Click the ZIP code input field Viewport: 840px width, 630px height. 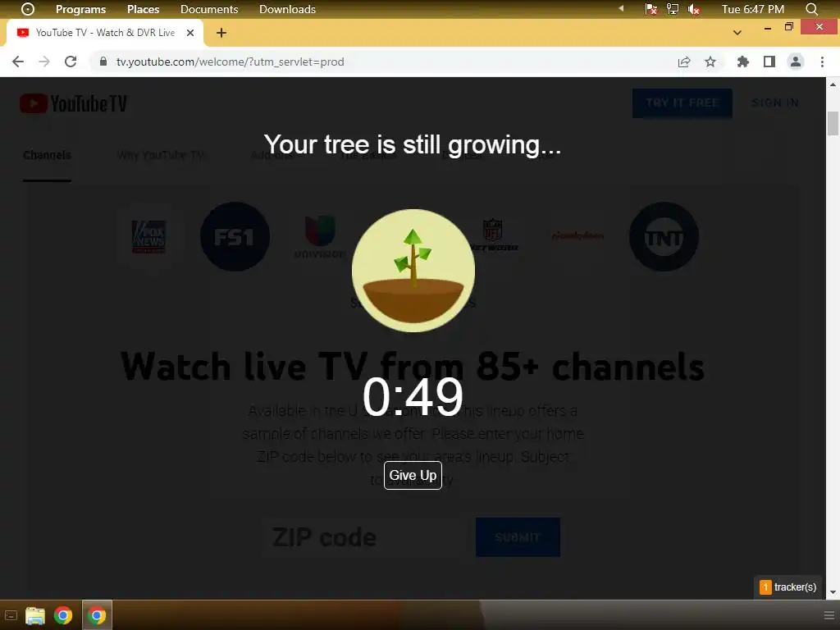coord(363,537)
